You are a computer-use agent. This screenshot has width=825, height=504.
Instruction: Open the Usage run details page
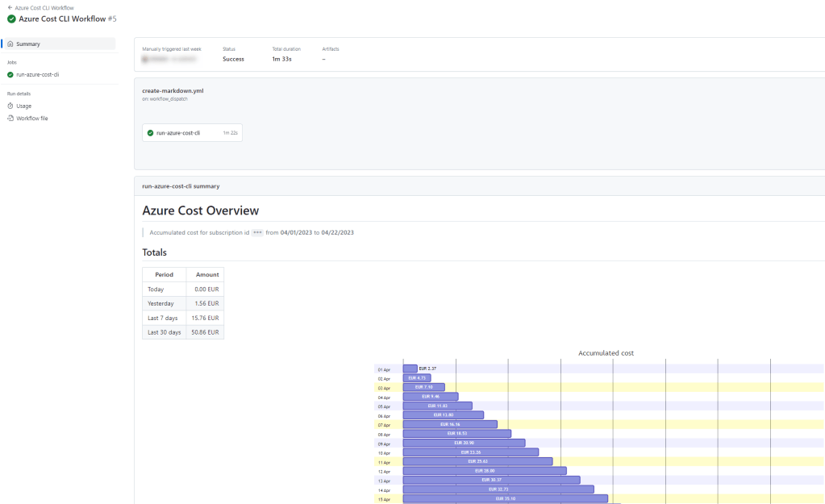pos(24,106)
